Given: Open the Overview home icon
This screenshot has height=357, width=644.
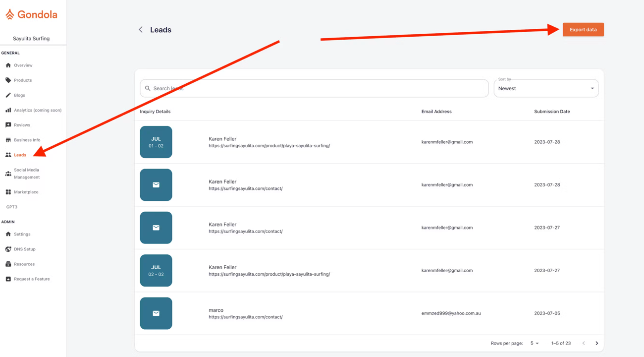Looking at the screenshot, I should 8,65.
